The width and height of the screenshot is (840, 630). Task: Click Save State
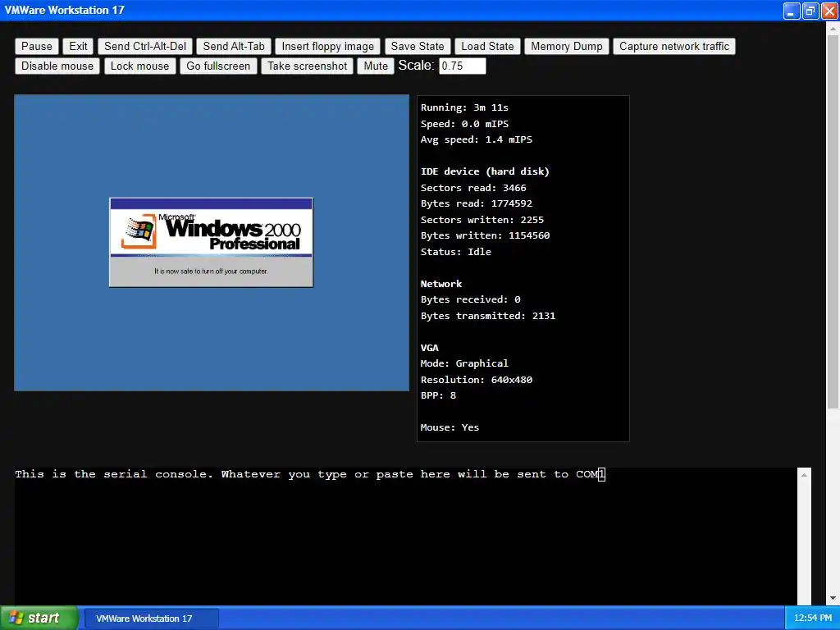click(418, 47)
